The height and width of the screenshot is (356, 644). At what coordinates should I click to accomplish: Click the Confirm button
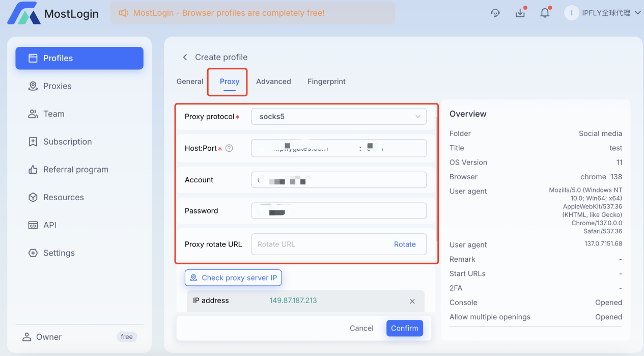405,328
